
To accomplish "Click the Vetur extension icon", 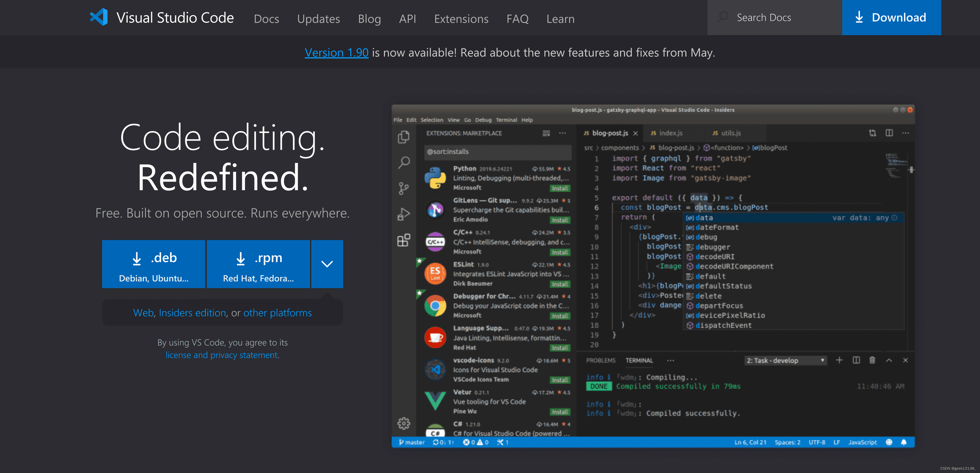I will [x=435, y=401].
